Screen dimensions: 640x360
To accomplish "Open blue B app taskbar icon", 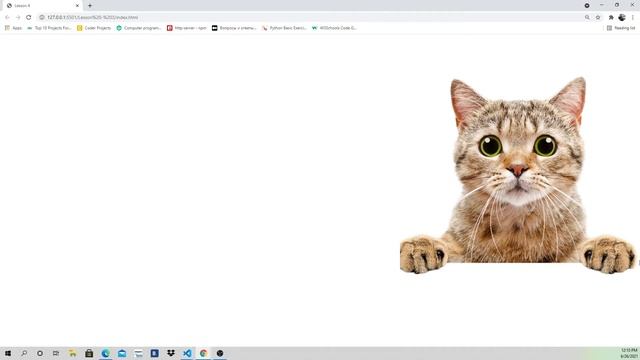I will click(x=154, y=353).
